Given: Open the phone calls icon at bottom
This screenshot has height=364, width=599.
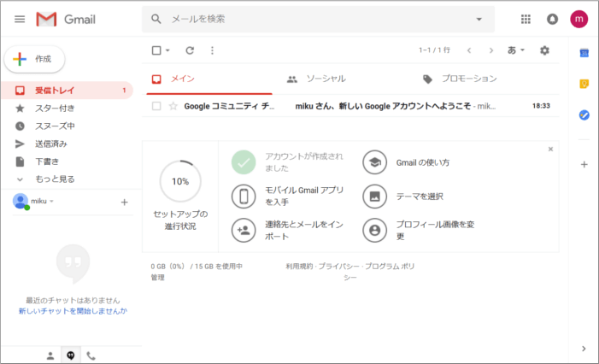Looking at the screenshot, I should 91,356.
